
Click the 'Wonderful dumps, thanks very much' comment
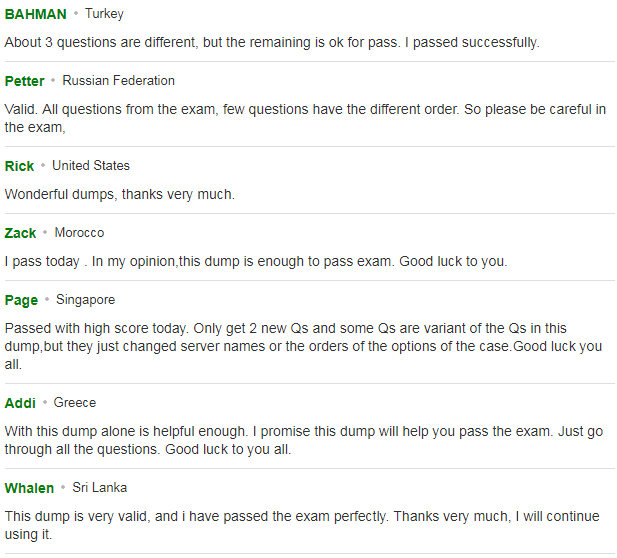tap(120, 194)
